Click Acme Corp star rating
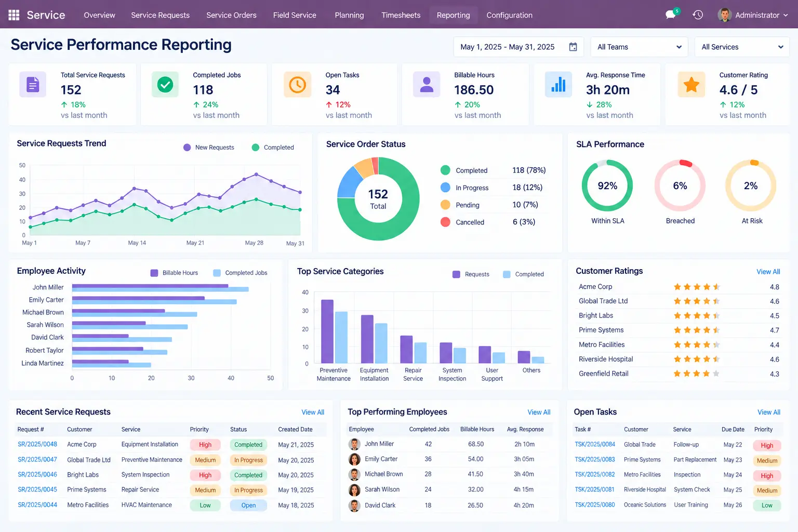798x532 pixels. (x=696, y=287)
